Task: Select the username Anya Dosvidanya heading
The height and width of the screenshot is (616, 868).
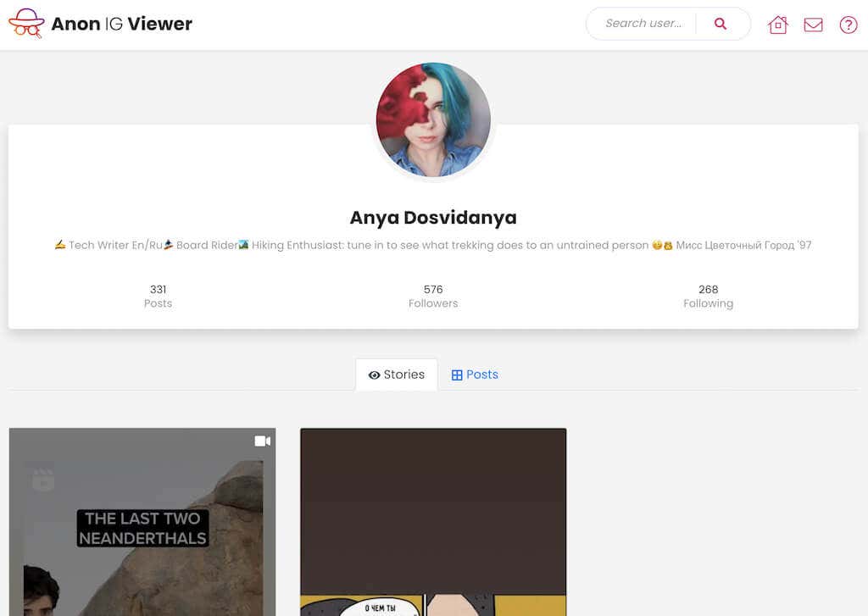Action: pos(433,218)
